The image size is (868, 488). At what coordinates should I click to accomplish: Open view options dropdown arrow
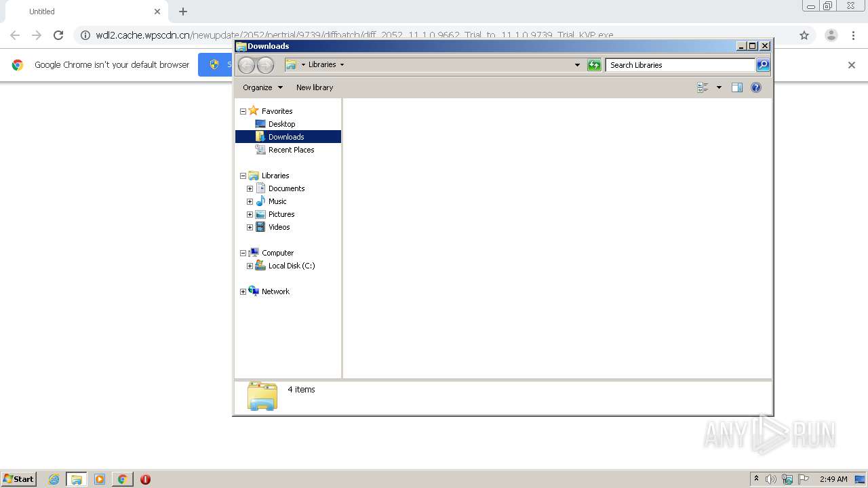click(719, 87)
